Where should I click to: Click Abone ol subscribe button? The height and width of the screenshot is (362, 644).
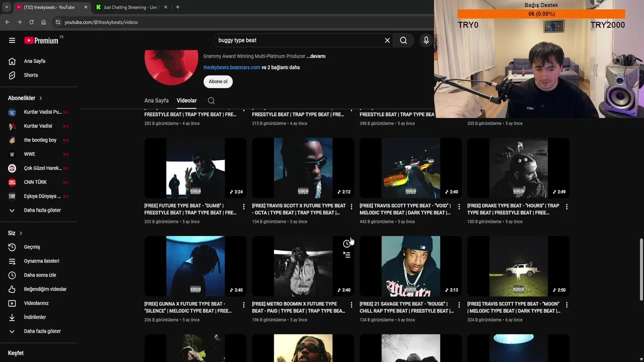tap(218, 81)
